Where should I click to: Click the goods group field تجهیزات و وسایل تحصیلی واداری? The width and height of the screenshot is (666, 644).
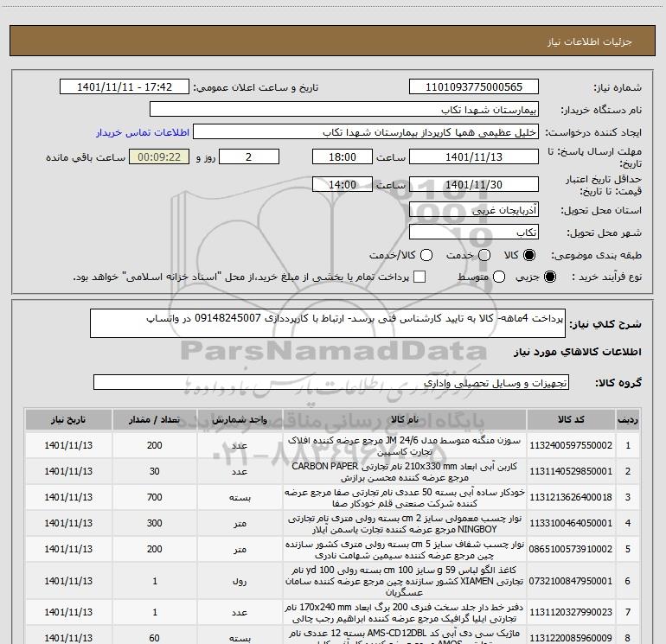coord(331,382)
